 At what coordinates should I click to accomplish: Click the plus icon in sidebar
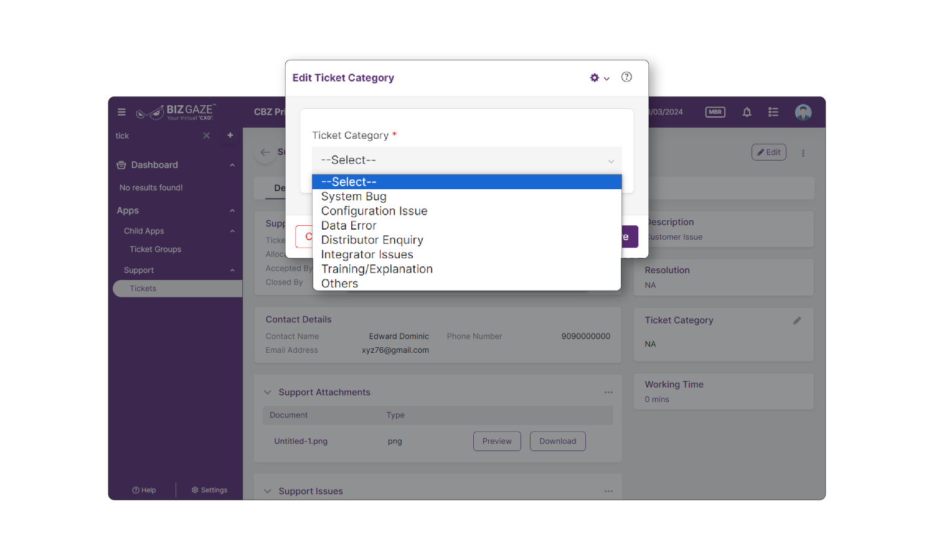230,135
